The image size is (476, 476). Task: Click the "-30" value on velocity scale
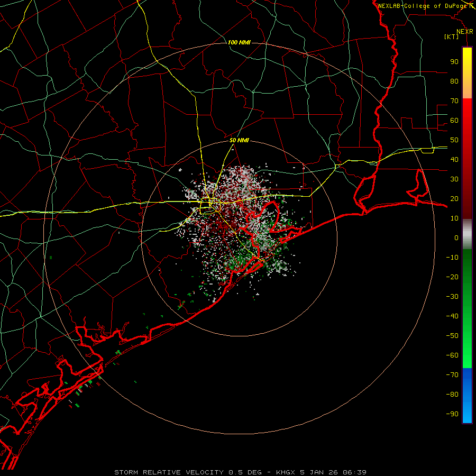[452, 297]
